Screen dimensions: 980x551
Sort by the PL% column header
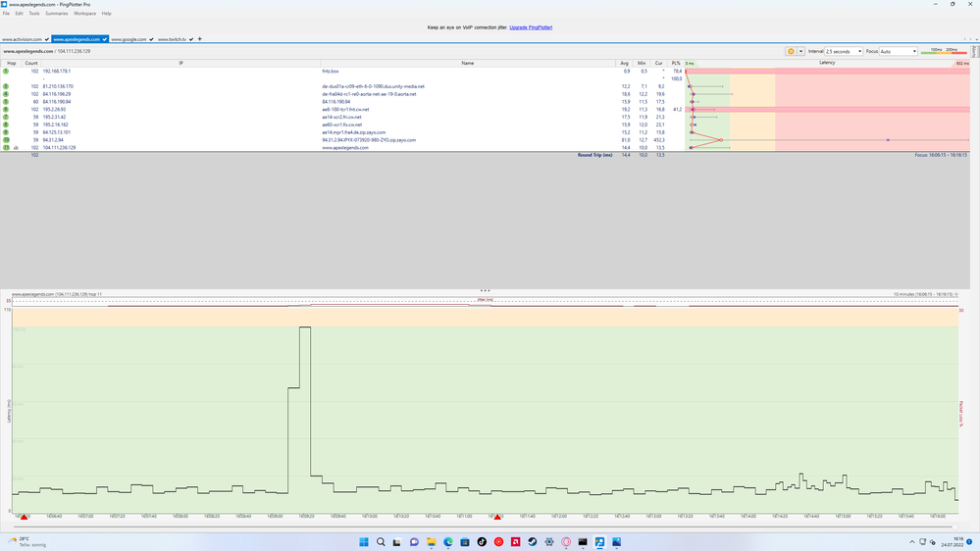point(676,63)
